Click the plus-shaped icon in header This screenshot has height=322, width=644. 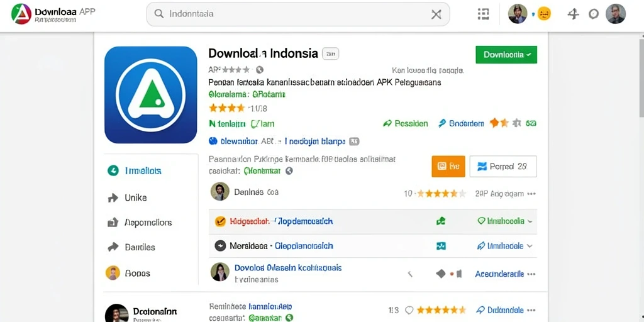(x=573, y=14)
